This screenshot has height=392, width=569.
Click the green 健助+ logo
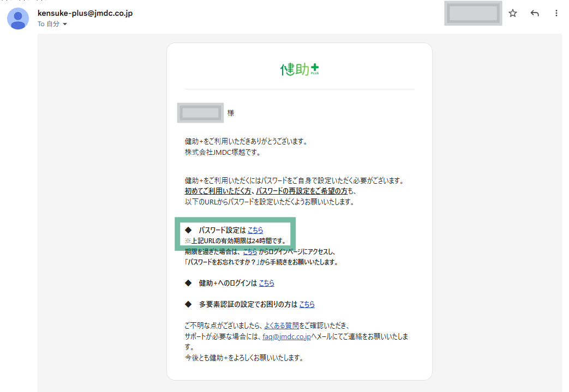(x=300, y=69)
